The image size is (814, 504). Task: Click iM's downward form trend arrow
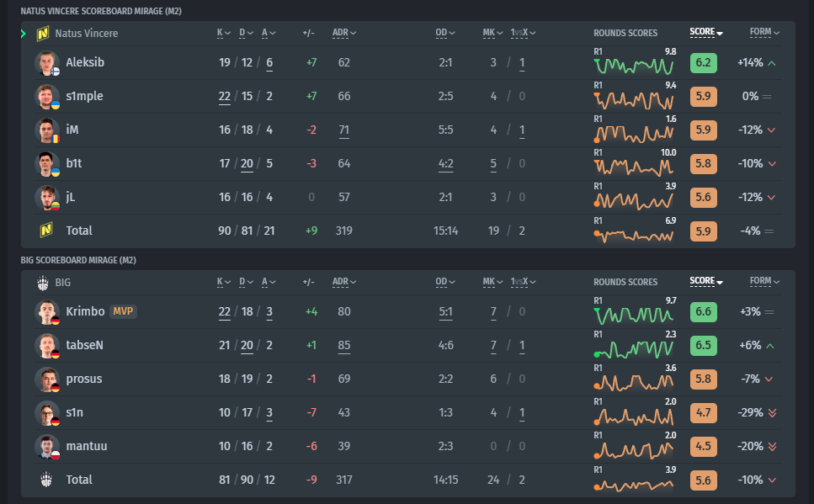[771, 130]
